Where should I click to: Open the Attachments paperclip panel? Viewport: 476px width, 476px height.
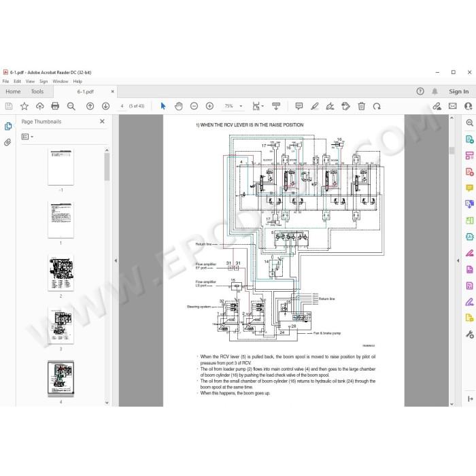pos(8,142)
